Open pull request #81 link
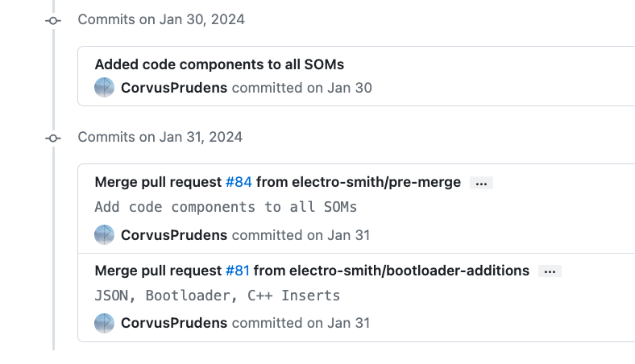Screen dimensions: 635x364 click(x=237, y=271)
